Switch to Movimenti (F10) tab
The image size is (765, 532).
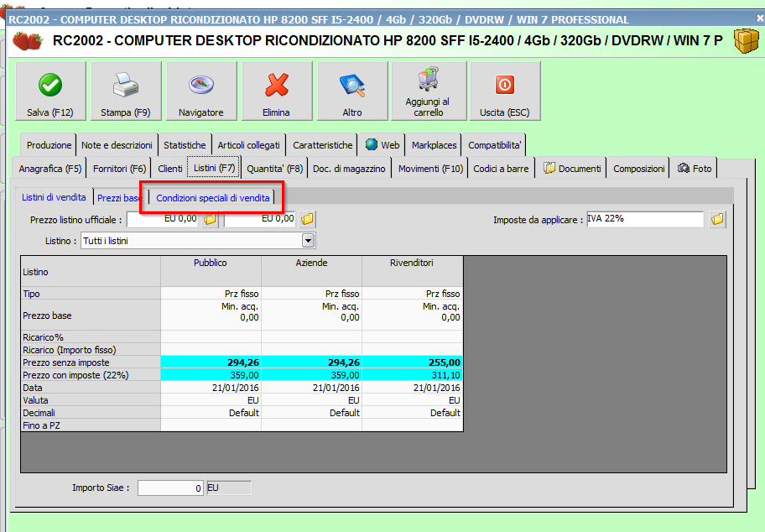(430, 169)
